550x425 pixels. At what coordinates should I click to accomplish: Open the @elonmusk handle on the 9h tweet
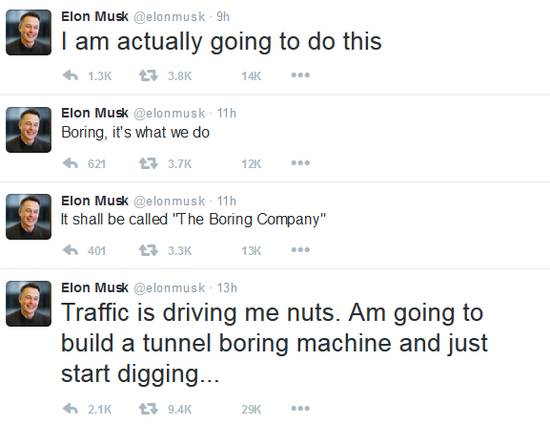click(x=169, y=17)
